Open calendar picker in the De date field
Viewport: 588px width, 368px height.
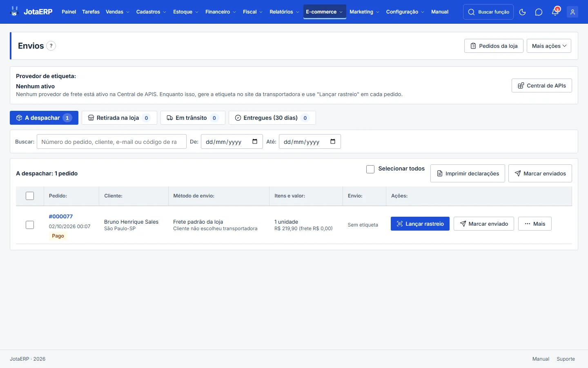[x=255, y=141]
